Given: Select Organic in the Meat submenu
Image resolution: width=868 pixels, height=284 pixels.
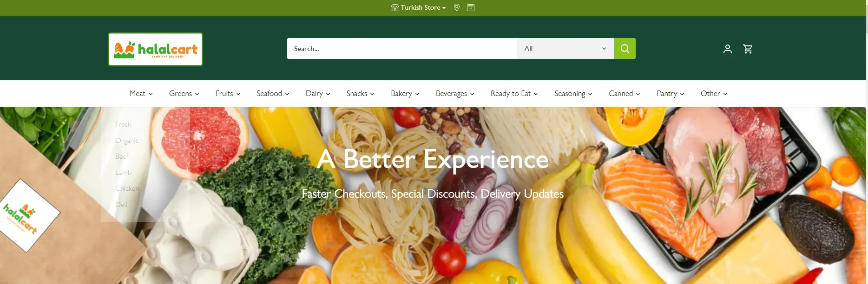Looking at the screenshot, I should (x=127, y=141).
